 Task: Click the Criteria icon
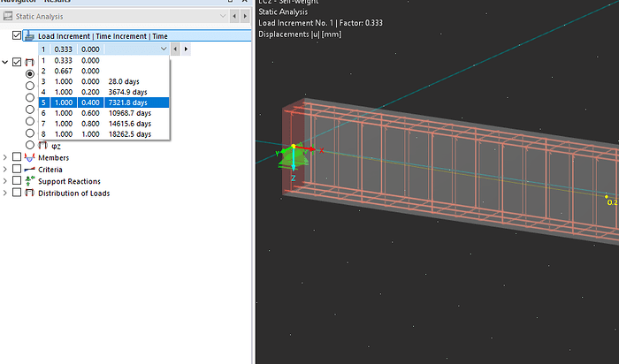[x=29, y=170]
